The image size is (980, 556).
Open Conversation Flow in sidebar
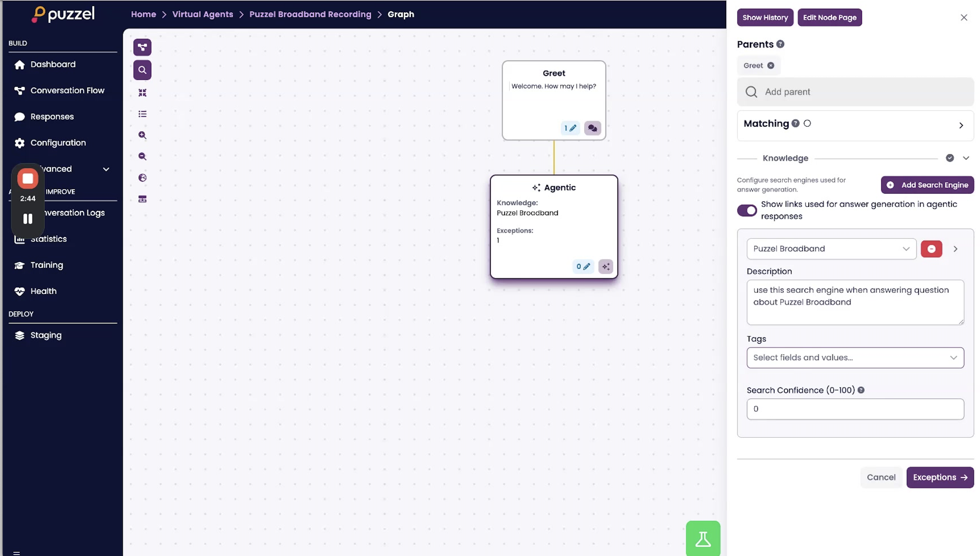pos(67,91)
